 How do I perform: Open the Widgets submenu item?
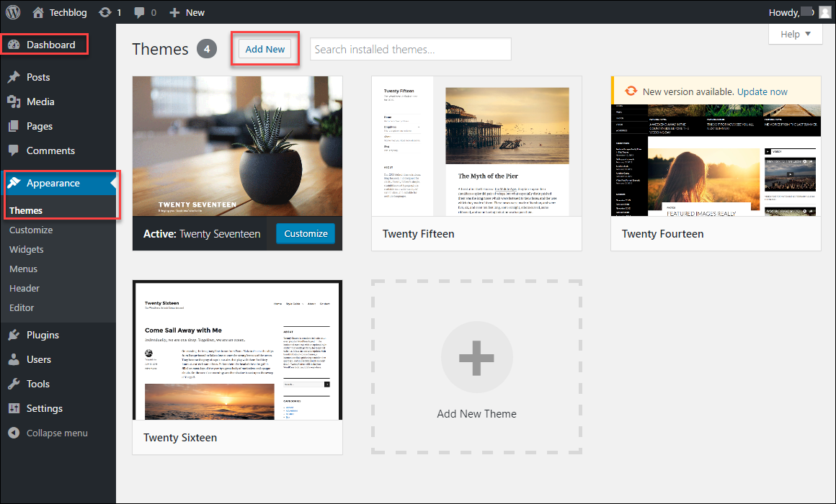pos(26,249)
